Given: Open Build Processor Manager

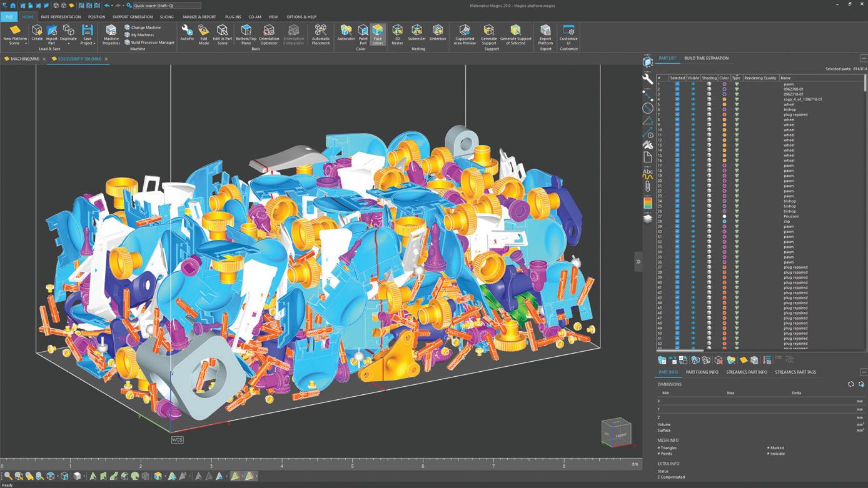Looking at the screenshot, I should [x=152, y=42].
